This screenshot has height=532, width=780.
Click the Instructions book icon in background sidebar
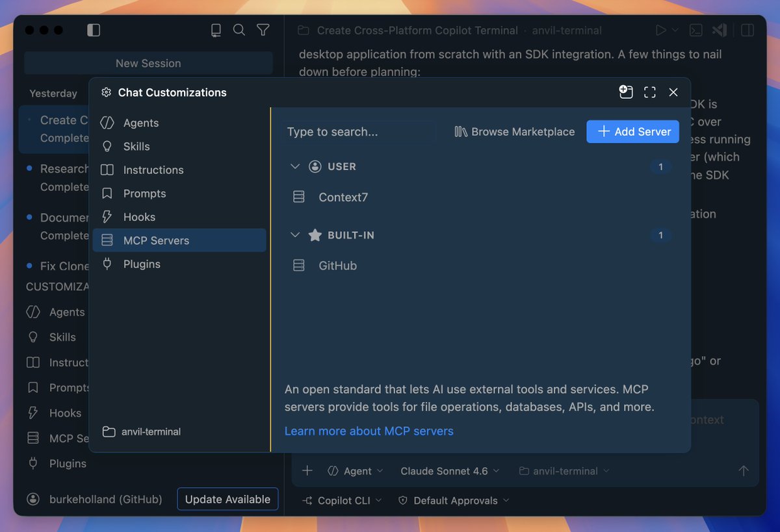click(x=33, y=362)
